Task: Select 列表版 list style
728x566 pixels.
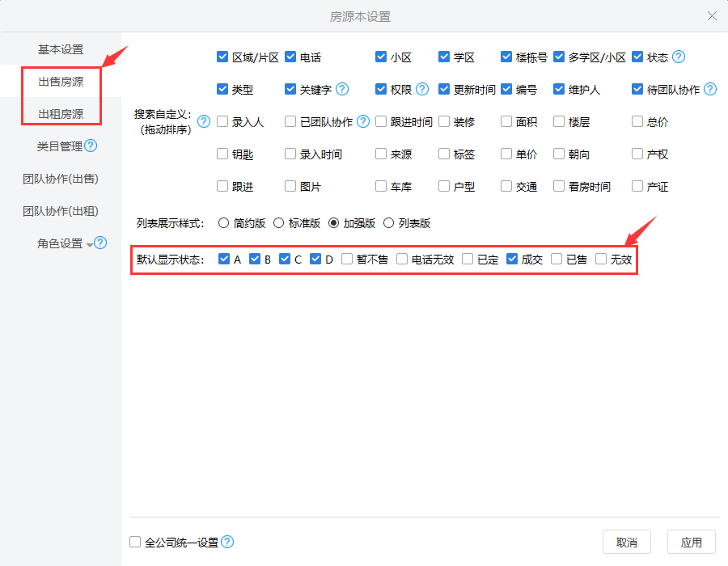Action: pos(388,223)
